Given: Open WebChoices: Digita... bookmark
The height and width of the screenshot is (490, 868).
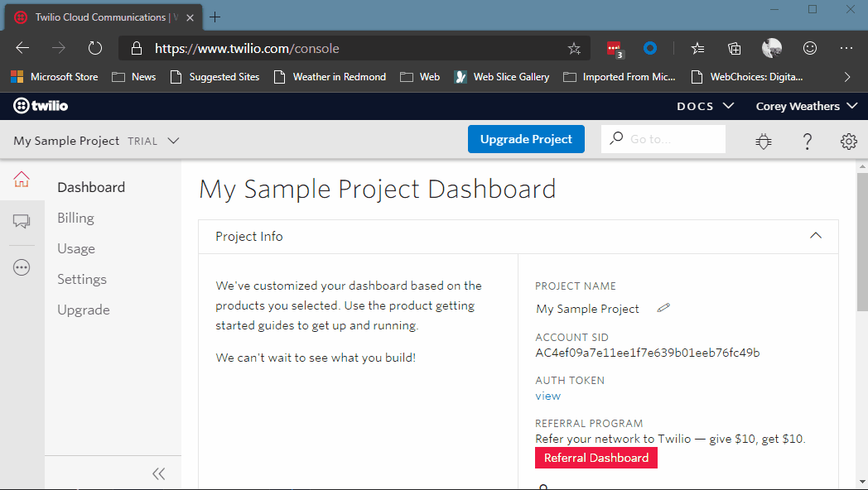Looking at the screenshot, I should point(747,77).
